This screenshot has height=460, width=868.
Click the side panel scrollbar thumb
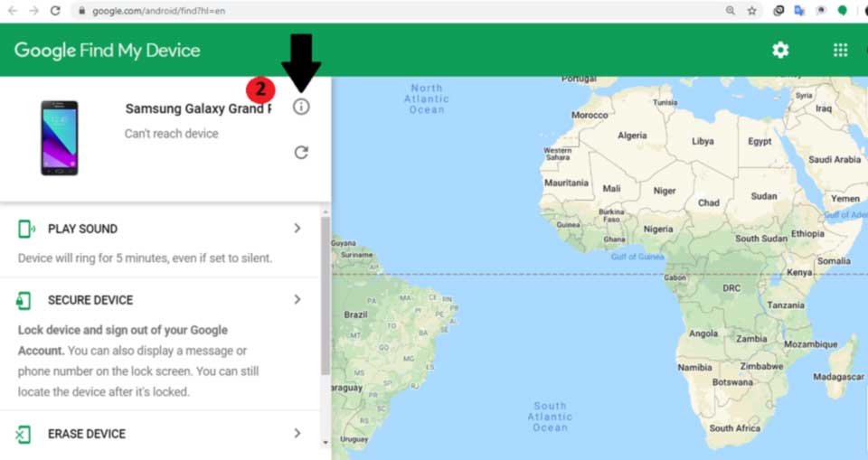(x=325, y=296)
